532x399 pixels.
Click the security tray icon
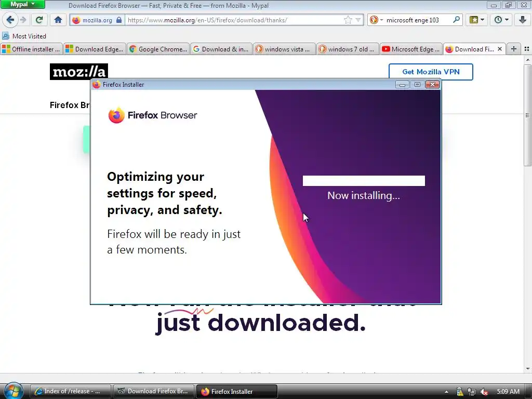[x=459, y=392]
